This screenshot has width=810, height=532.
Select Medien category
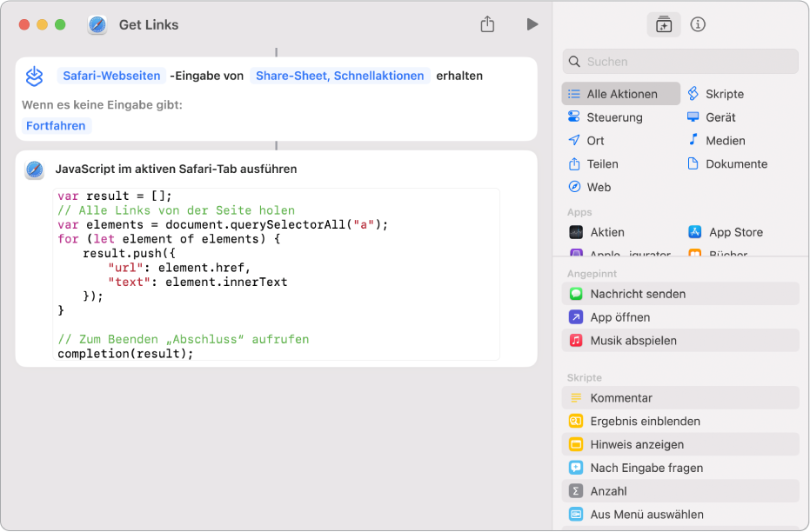tap(717, 140)
